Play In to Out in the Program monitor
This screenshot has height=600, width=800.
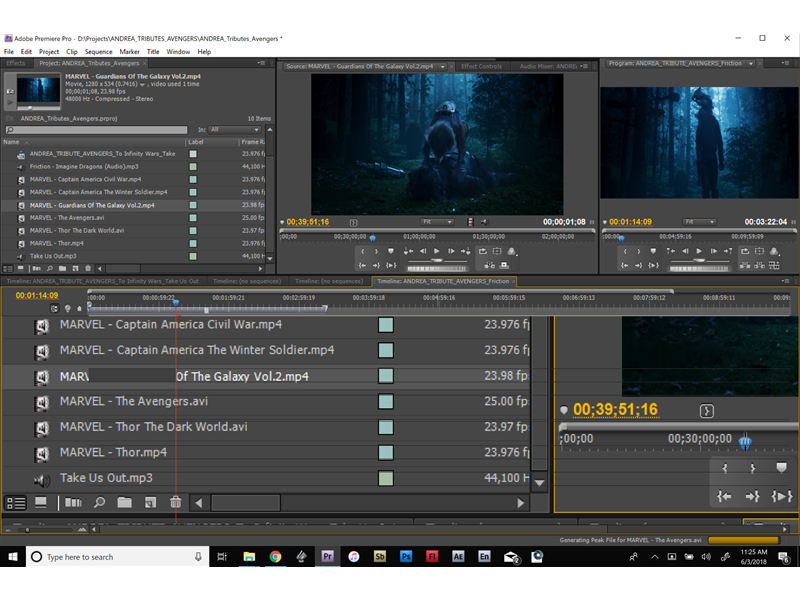click(654, 265)
